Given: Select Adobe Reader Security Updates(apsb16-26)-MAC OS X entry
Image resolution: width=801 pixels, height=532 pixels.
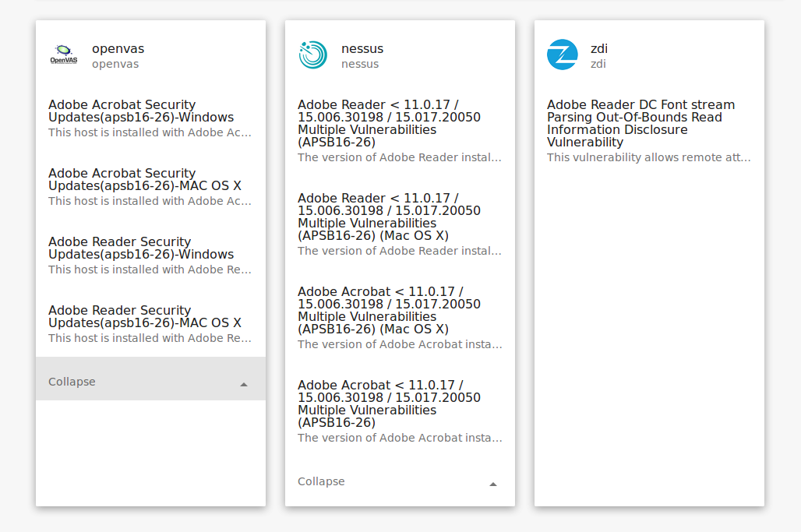Looking at the screenshot, I should point(150,323).
